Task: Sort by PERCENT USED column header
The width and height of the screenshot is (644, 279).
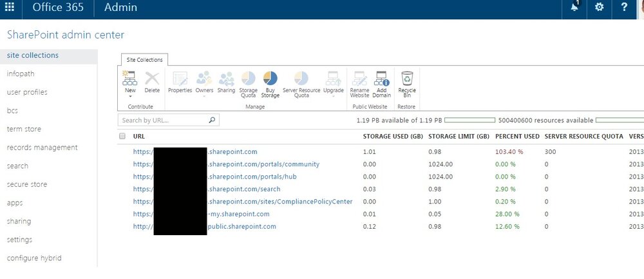Action: click(518, 137)
